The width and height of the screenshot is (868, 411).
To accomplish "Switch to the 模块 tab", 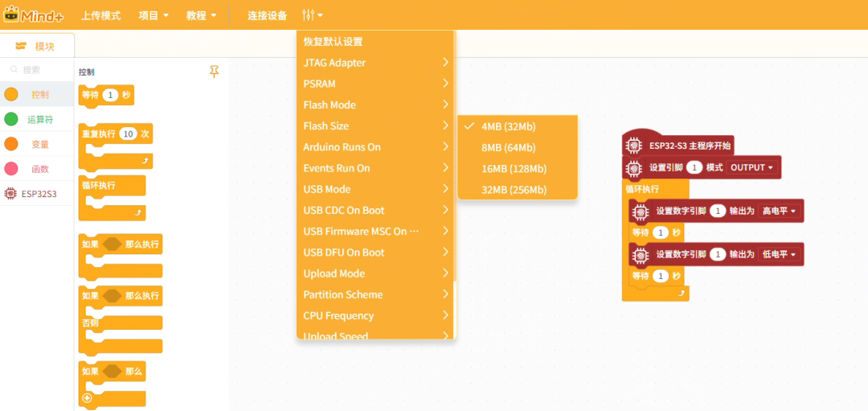I will pyautogui.click(x=37, y=47).
